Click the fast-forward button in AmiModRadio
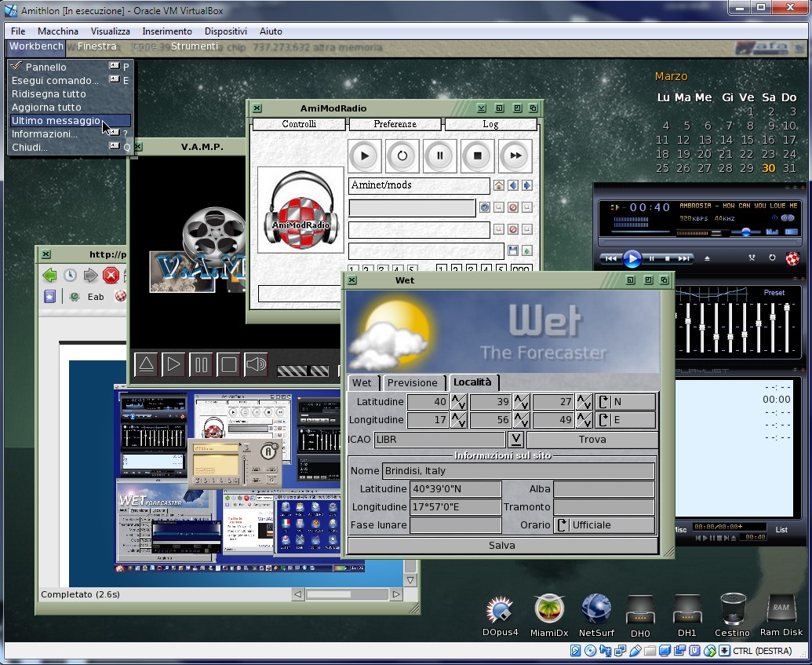812x665 pixels. point(515,155)
